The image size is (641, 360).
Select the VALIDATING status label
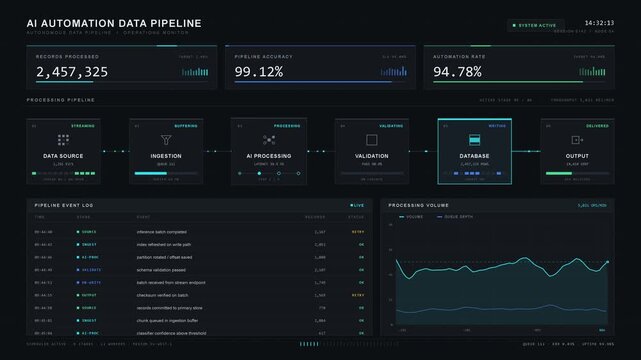point(391,126)
